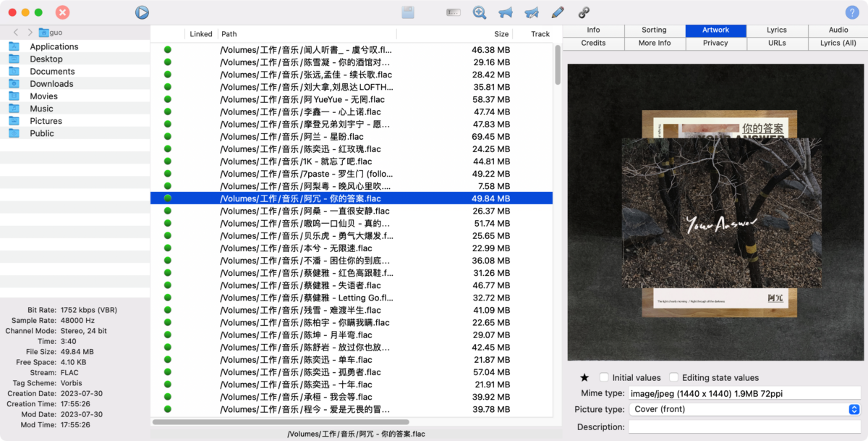Open the More Info tab
868x441 pixels.
pos(654,43)
